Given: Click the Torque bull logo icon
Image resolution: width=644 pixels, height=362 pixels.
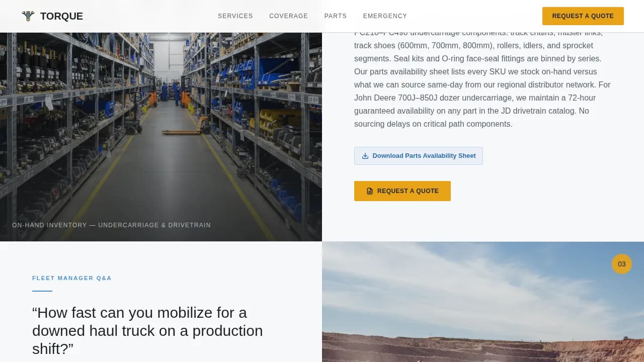Looking at the screenshot, I should coord(29,16).
